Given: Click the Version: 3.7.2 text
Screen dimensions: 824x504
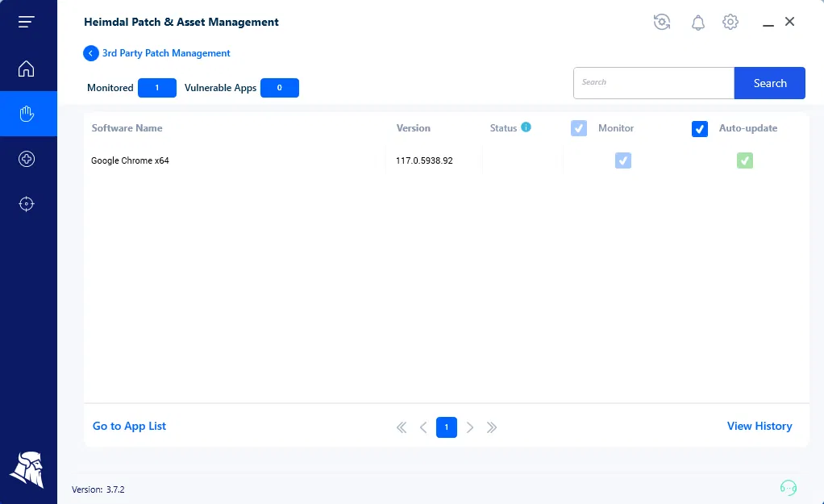Looking at the screenshot, I should point(98,489).
